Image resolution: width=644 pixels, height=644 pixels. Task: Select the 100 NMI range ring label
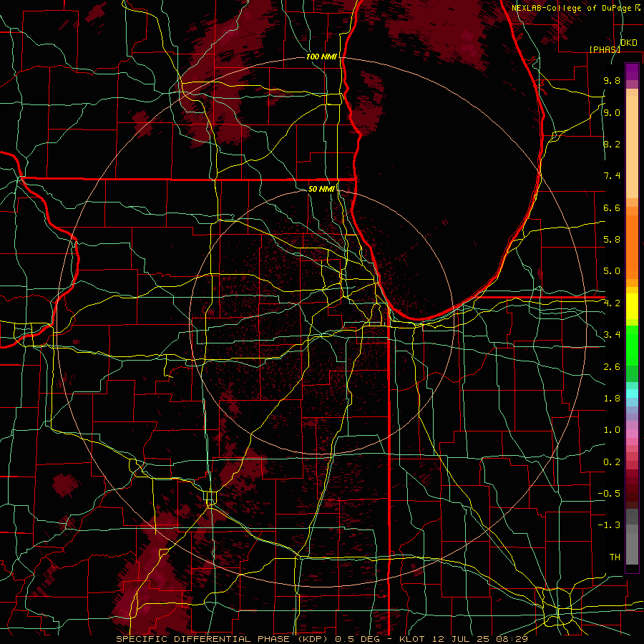321,57
